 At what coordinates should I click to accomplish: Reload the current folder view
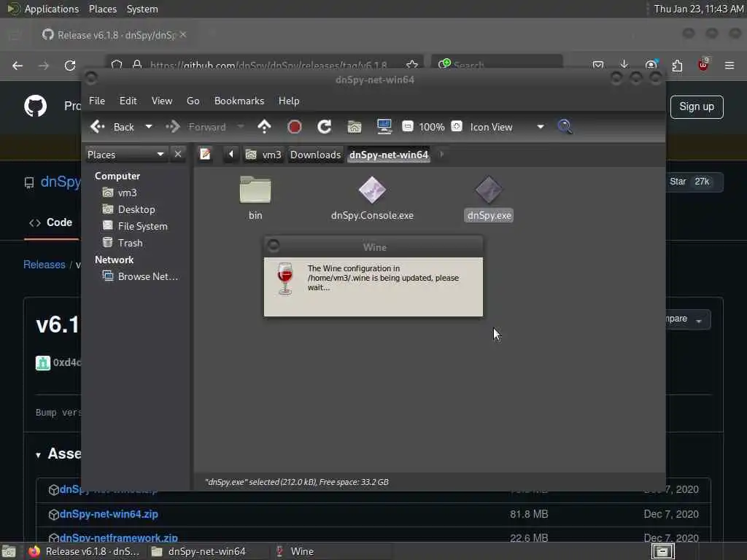pos(325,127)
